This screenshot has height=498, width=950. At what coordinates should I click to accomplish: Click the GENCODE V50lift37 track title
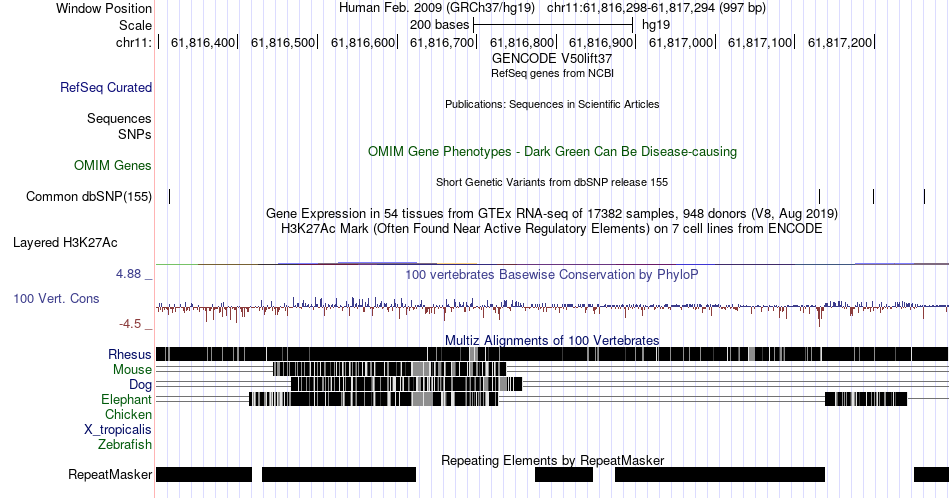[x=552, y=59]
